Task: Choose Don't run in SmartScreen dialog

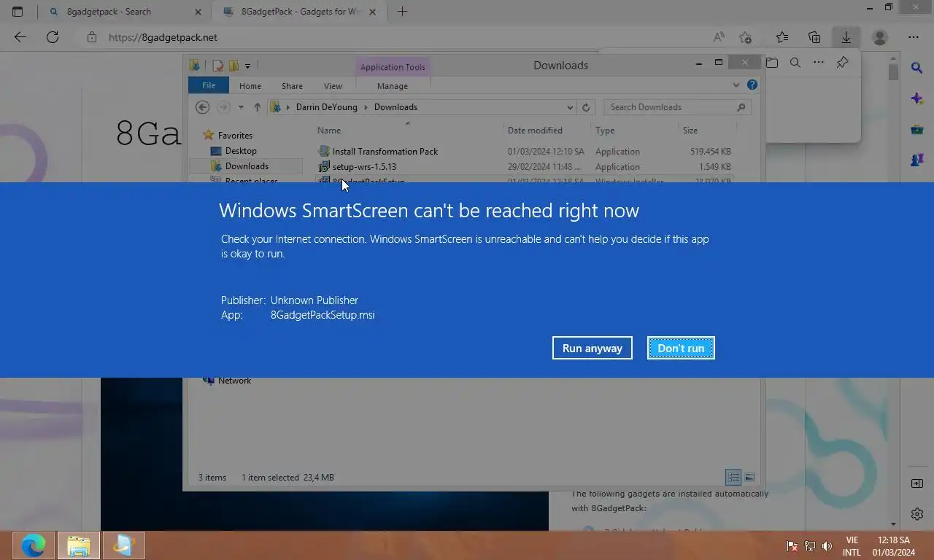Action: [x=681, y=348]
